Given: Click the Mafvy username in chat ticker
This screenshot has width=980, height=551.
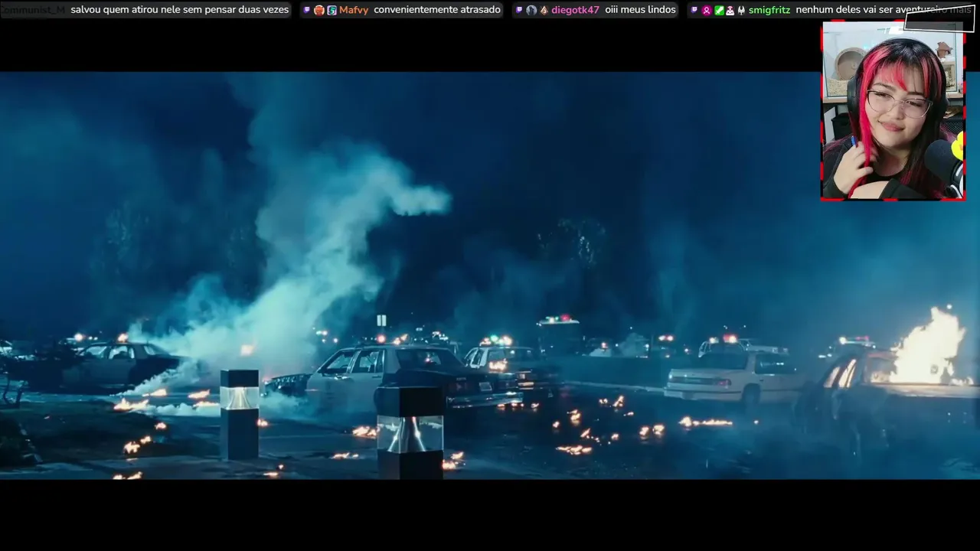Looking at the screenshot, I should (x=354, y=10).
